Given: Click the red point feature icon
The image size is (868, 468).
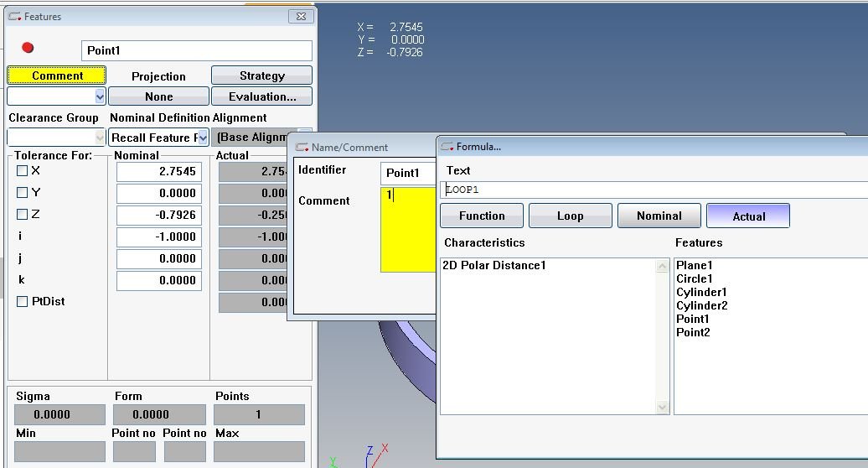Looking at the screenshot, I should pyautogui.click(x=28, y=48).
